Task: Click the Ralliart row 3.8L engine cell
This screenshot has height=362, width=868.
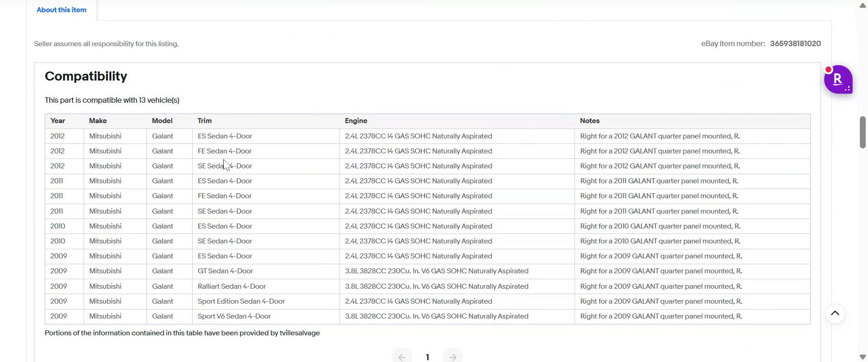Action: tap(457, 286)
